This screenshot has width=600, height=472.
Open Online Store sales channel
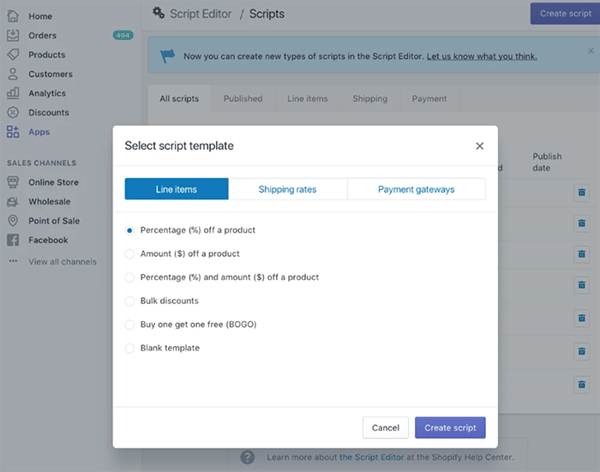click(x=54, y=182)
